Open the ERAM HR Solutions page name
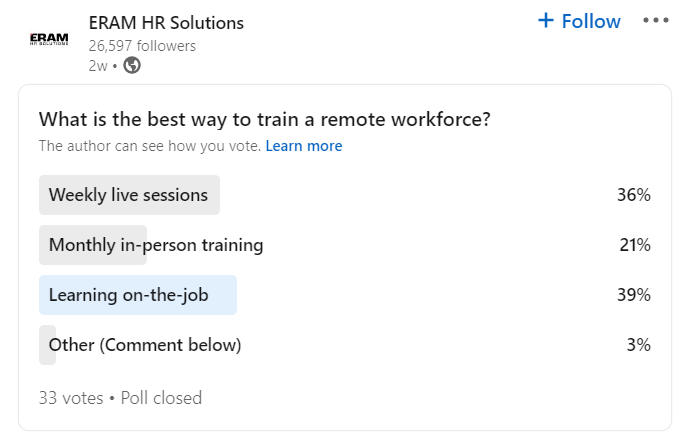 166,23
